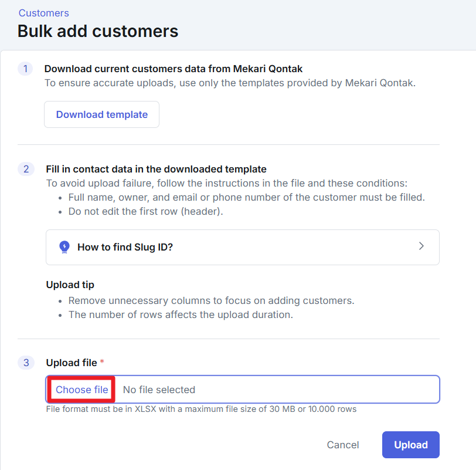This screenshot has height=470, width=476.
Task: Click the "Download current customers data" heading
Action: click(174, 69)
